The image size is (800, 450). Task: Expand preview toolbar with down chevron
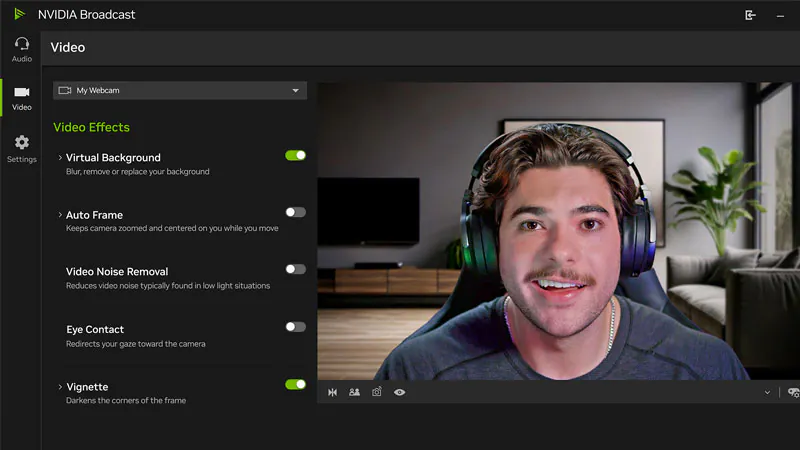pos(767,392)
